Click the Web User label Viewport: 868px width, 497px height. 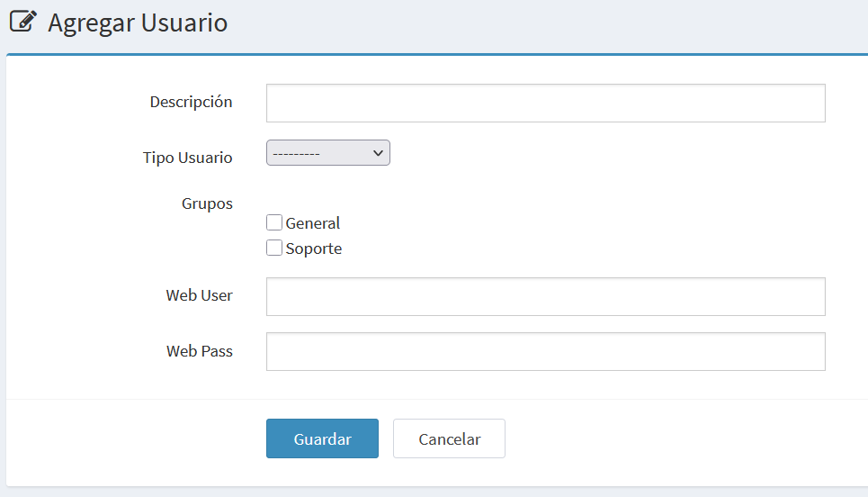pos(200,295)
